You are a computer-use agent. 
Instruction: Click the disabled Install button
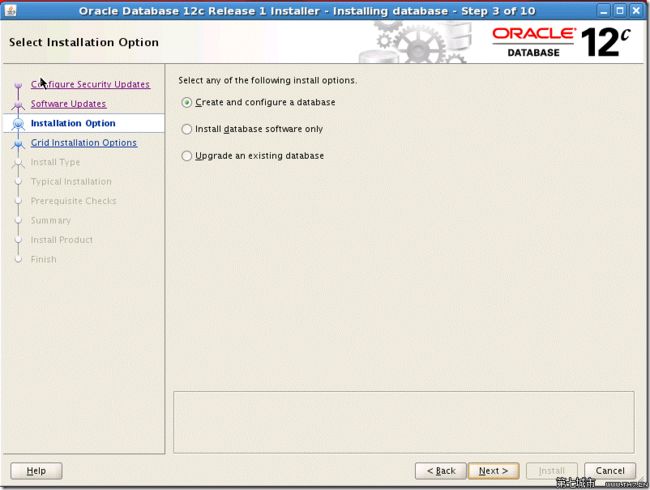pos(552,471)
